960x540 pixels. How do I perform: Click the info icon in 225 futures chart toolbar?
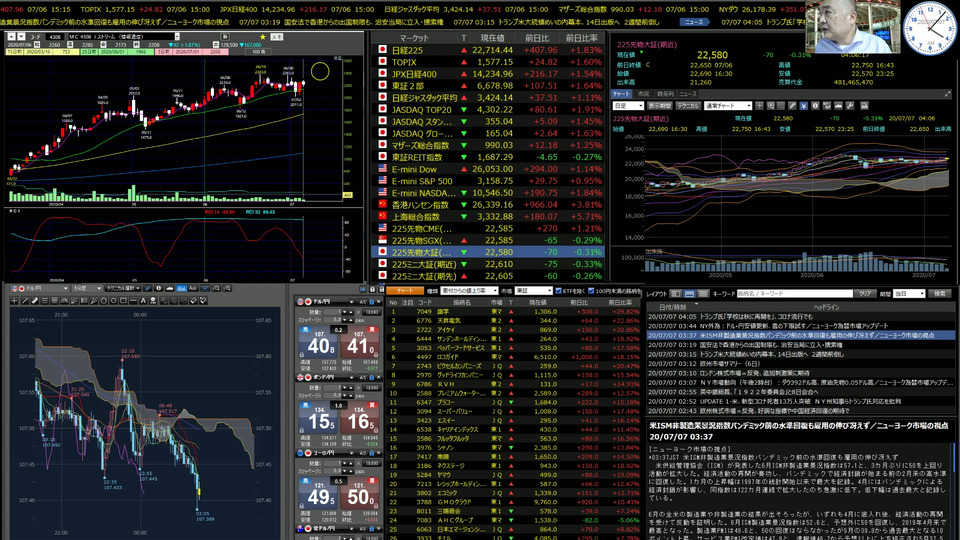click(x=815, y=106)
